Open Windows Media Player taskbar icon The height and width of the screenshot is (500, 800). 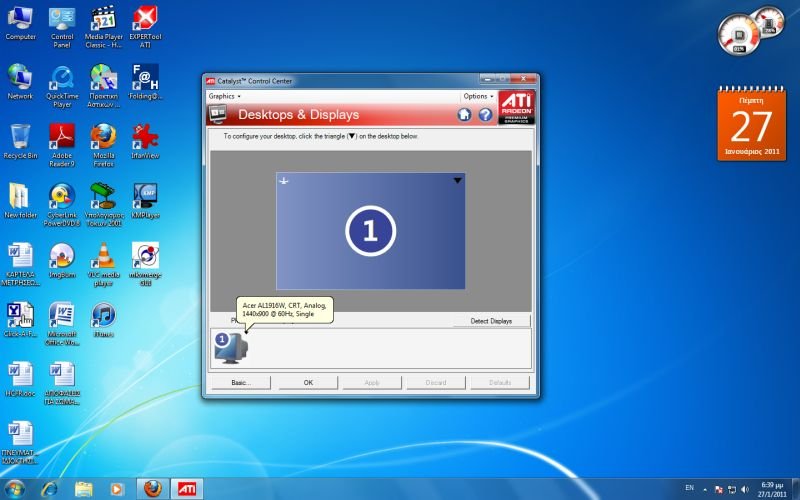(116, 489)
